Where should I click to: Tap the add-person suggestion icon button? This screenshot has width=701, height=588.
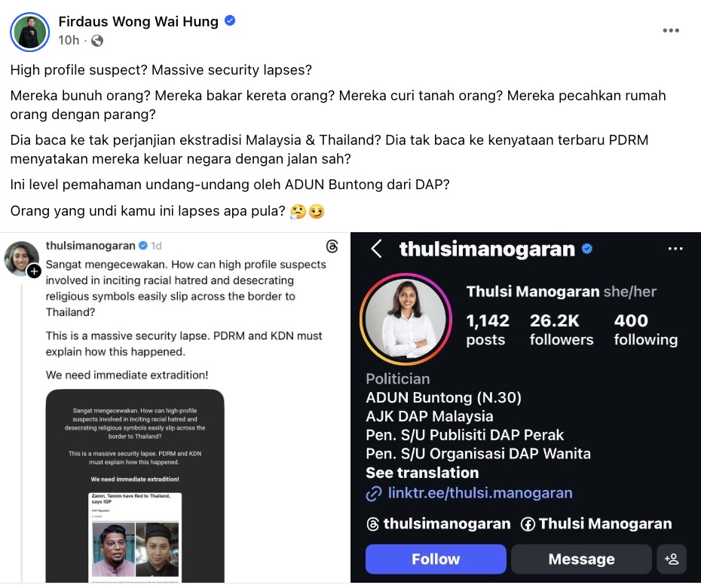[671, 559]
